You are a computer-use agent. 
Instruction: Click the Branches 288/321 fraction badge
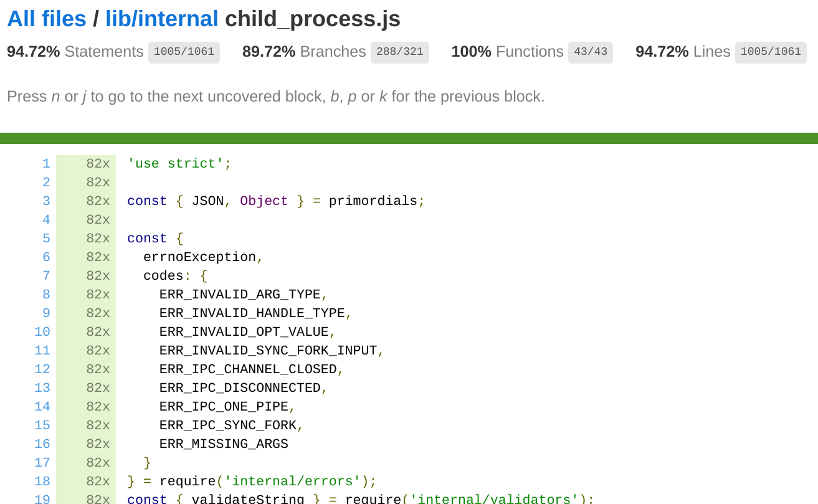pyautogui.click(x=400, y=52)
